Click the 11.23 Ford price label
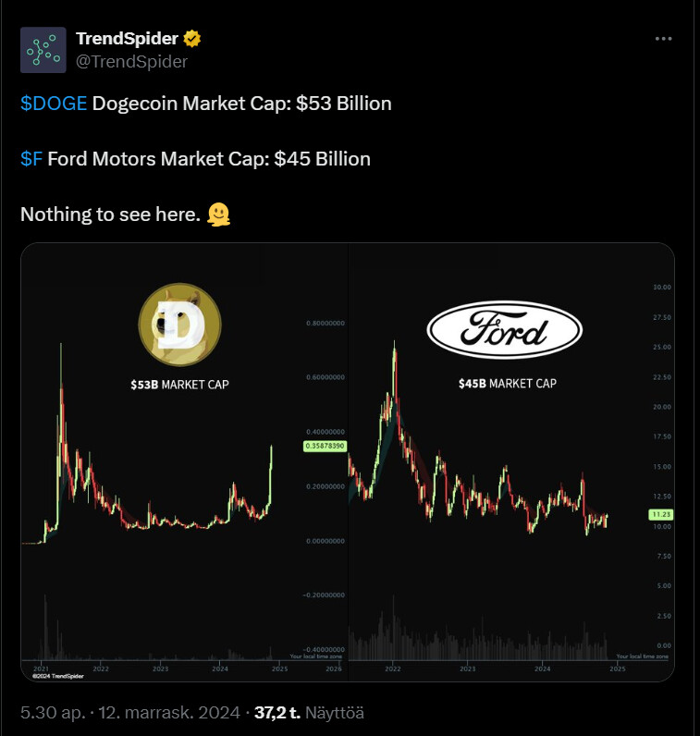Viewport: 700px width, 736px height. 661,514
